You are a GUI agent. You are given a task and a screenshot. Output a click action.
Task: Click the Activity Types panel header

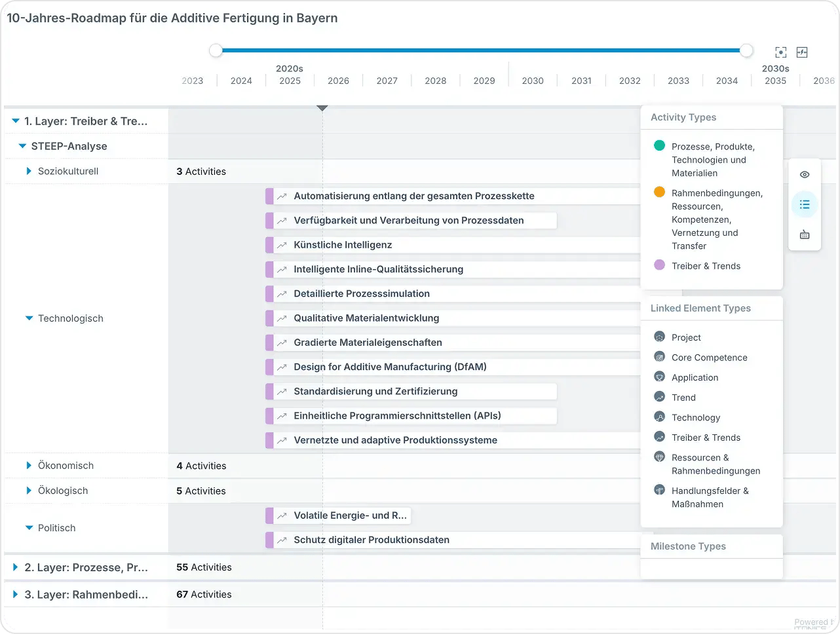pyautogui.click(x=683, y=117)
